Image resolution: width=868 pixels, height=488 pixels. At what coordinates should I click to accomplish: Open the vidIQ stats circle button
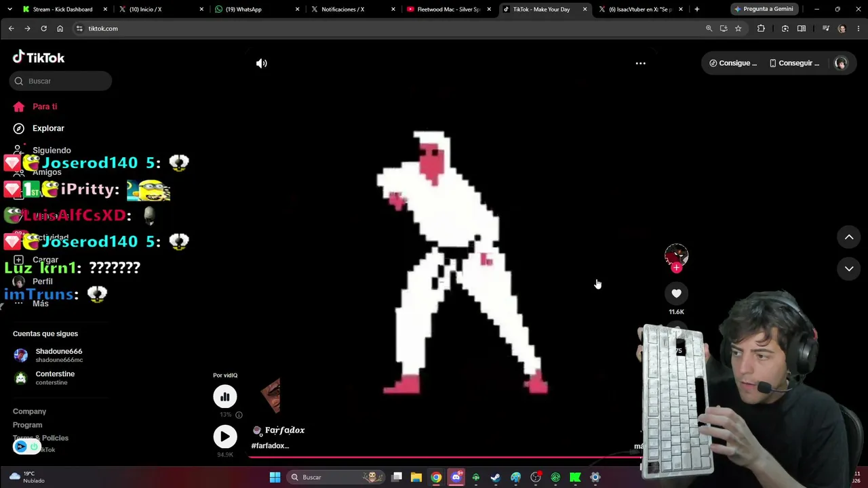point(225,396)
